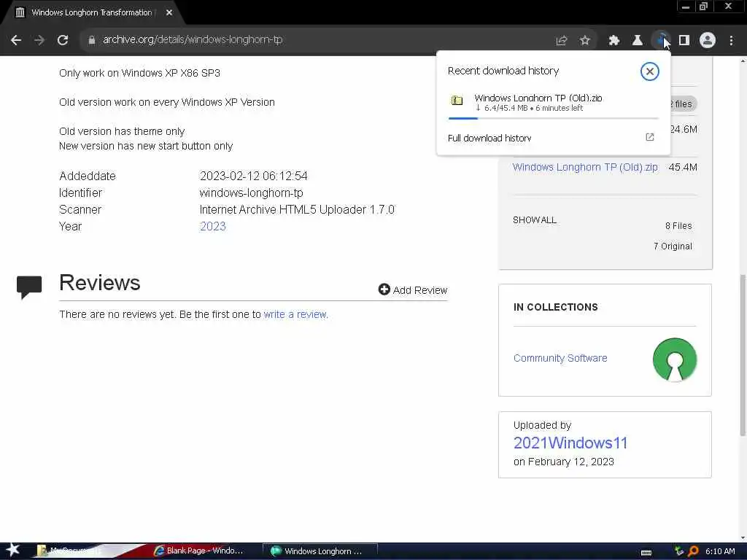Click the write a review link

[x=296, y=314]
